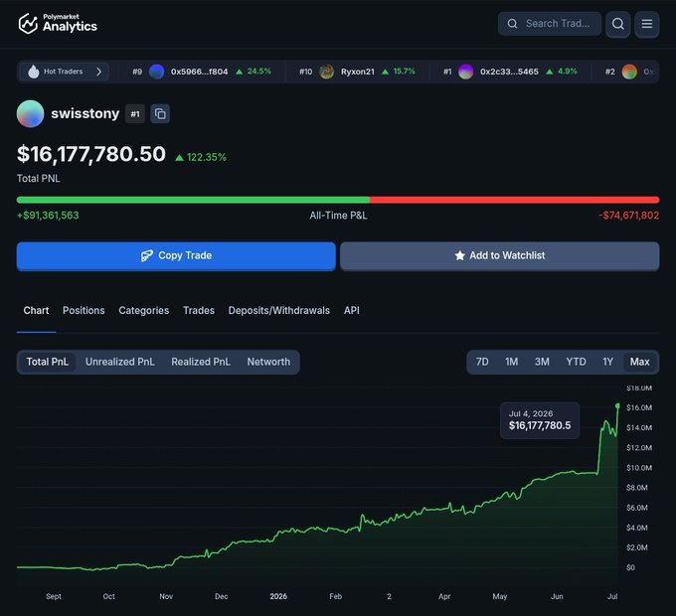The height and width of the screenshot is (616, 676).
Task: Click the $16.0M y-axis label
Action: tap(639, 407)
